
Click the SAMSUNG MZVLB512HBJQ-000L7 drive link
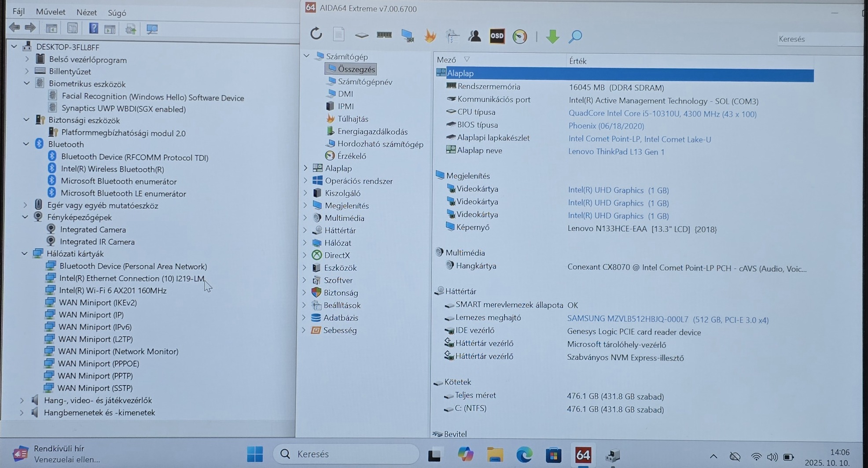(x=668, y=320)
